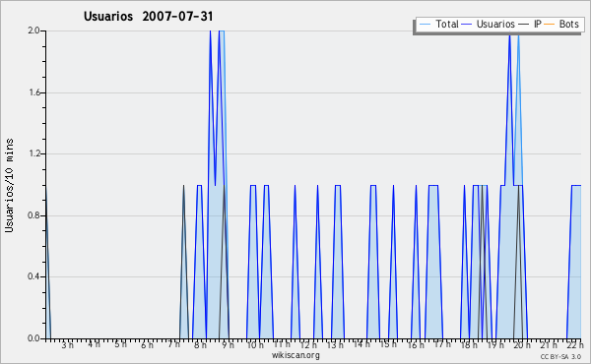Click the chart title 'Usuarios 2007-07-31'
This screenshot has width=591, height=364.
pos(148,17)
